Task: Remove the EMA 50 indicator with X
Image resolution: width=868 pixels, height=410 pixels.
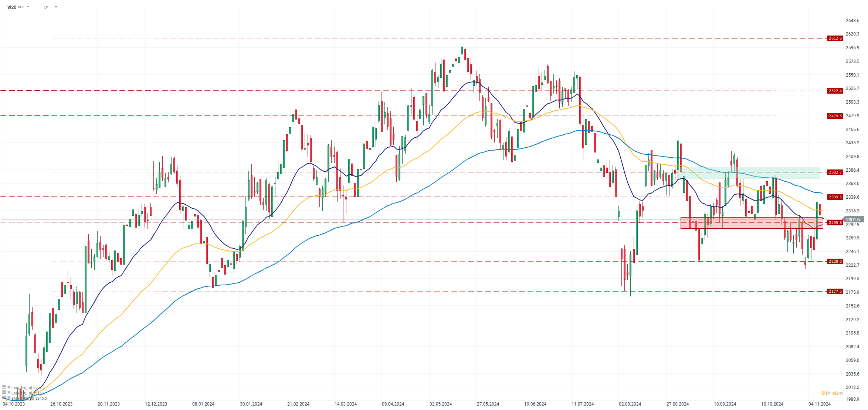Action: point(9,392)
